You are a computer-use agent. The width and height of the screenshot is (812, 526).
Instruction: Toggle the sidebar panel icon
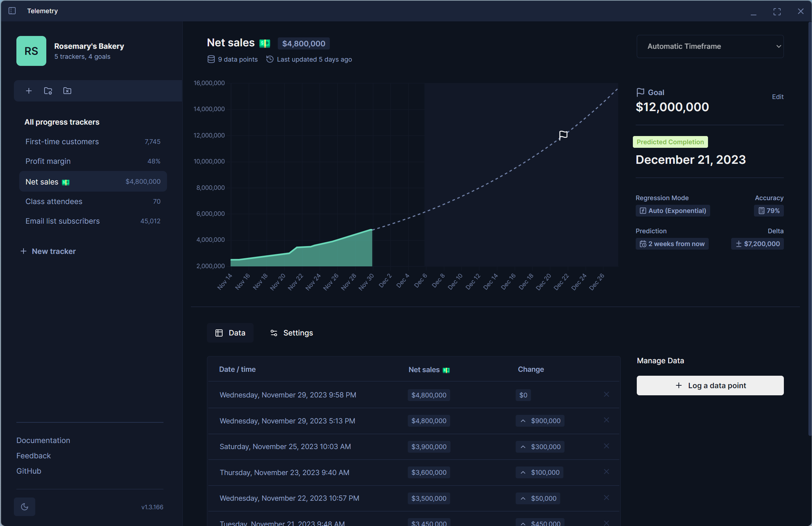click(12, 11)
